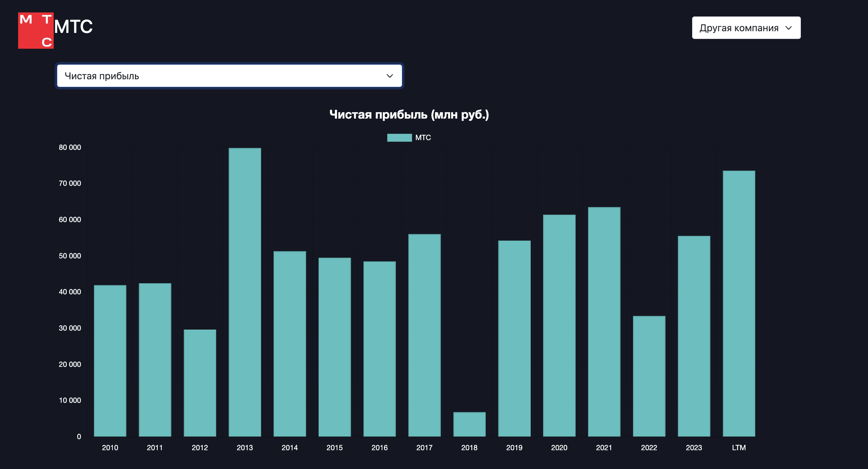Click the МТС company name heading
Image resolution: width=868 pixels, height=469 pixels.
pos(73,26)
